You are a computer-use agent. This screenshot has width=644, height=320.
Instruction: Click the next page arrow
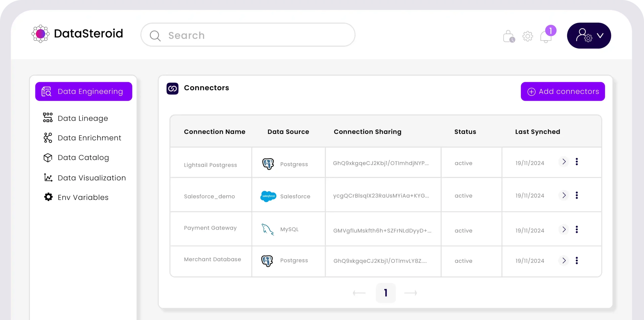tap(410, 293)
